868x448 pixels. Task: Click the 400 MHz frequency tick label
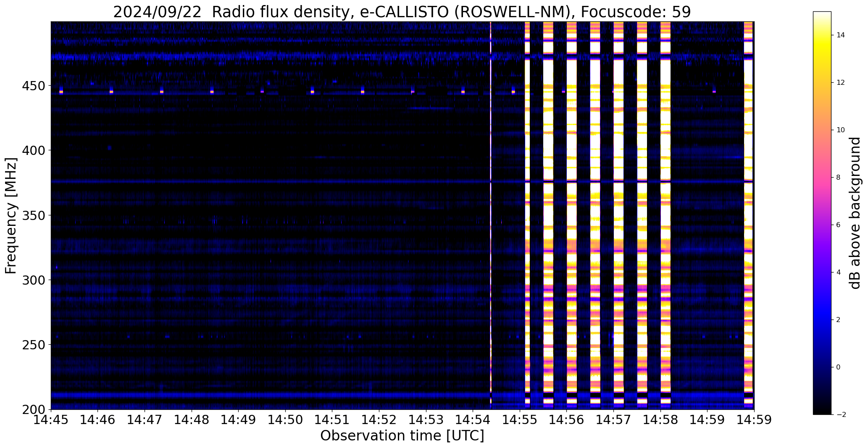[x=34, y=150]
